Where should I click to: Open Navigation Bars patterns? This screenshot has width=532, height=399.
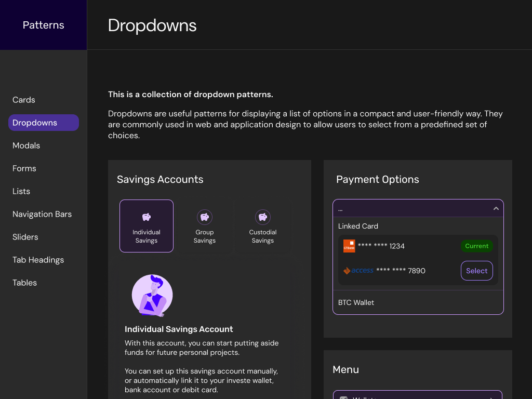click(x=42, y=214)
